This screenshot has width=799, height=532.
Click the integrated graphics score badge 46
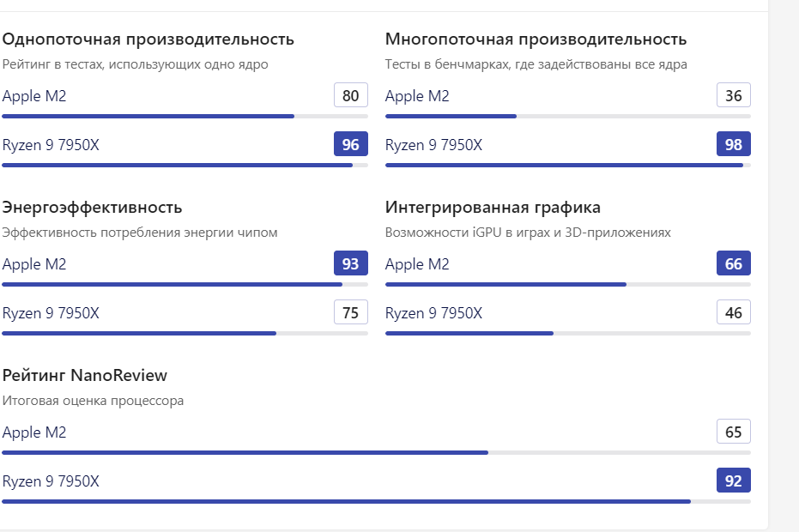click(x=733, y=313)
